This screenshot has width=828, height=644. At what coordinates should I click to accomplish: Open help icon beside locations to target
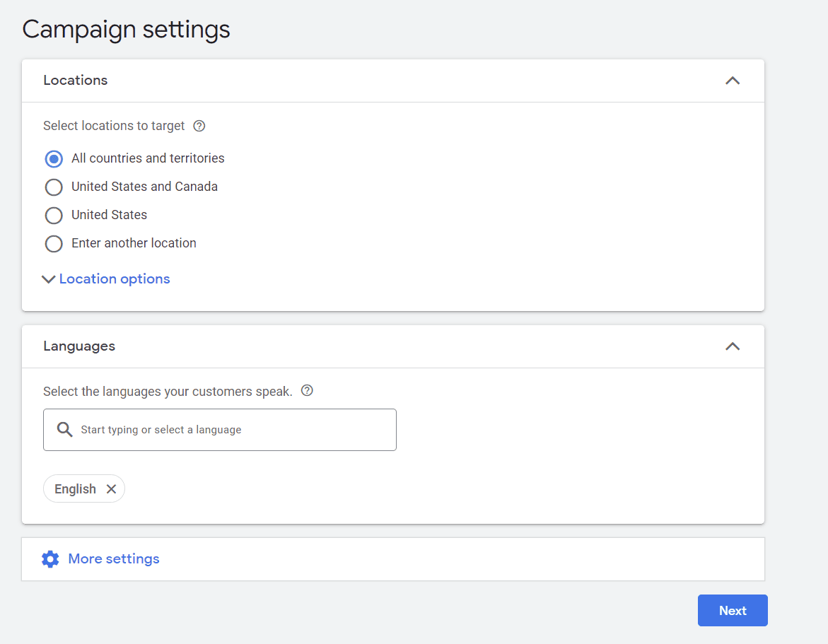(199, 126)
